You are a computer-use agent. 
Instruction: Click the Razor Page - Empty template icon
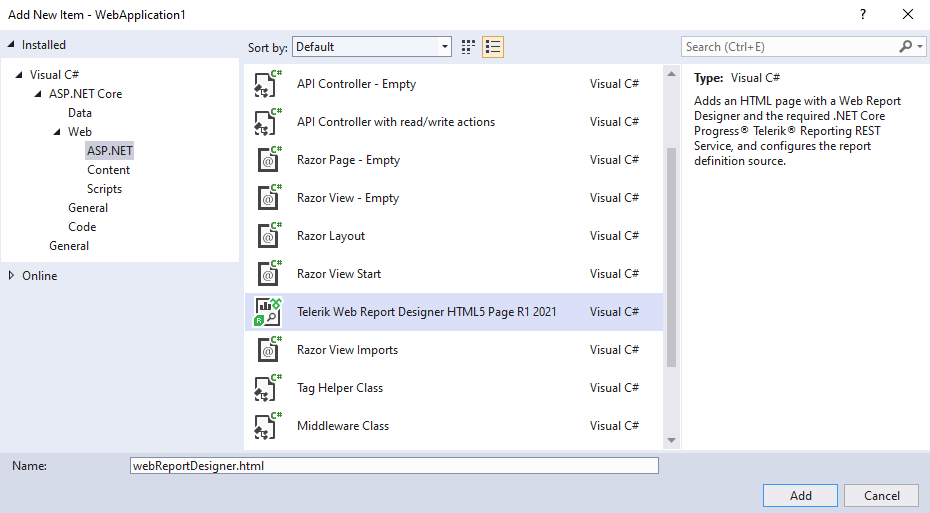(268, 160)
